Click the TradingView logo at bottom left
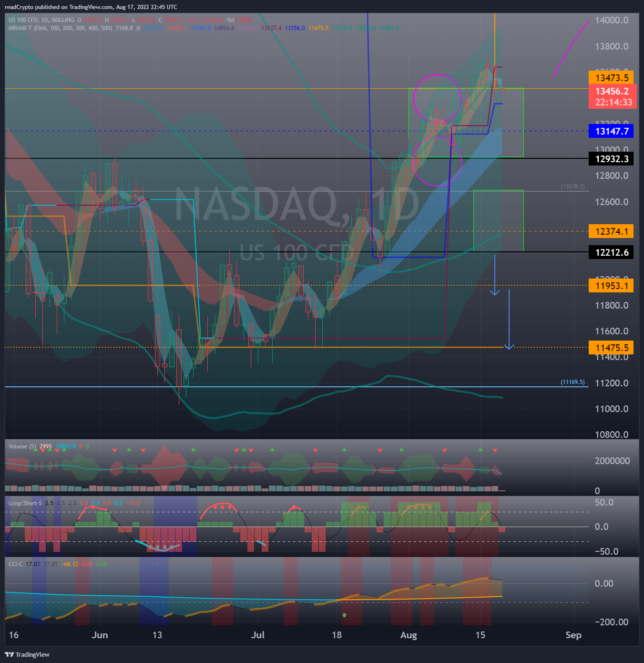 [27, 654]
